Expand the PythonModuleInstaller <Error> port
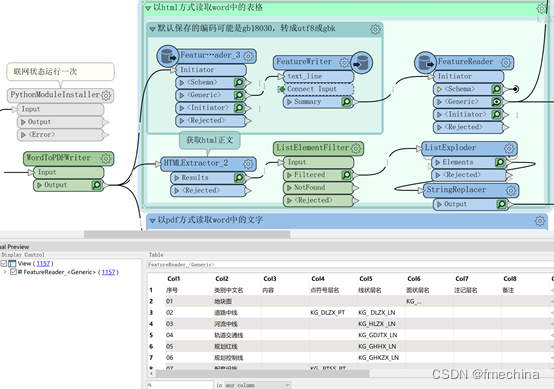The height and width of the screenshot is (389, 554). (x=23, y=135)
